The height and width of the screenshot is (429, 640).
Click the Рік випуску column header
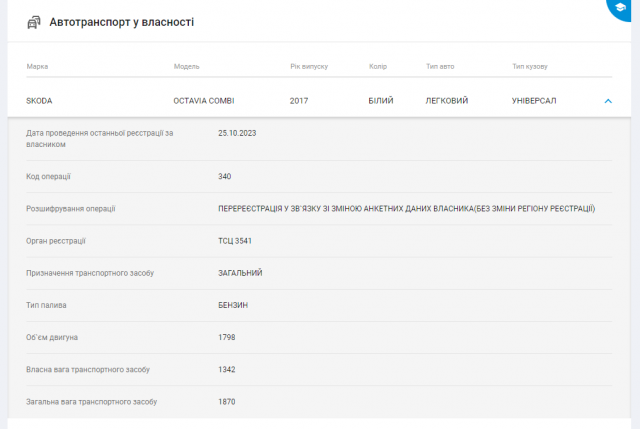pyautogui.click(x=309, y=66)
